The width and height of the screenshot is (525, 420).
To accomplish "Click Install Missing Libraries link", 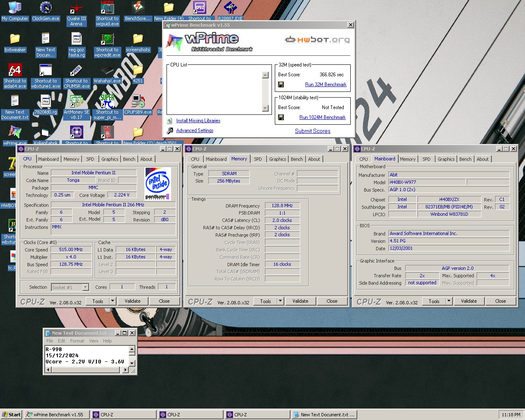I will click(198, 121).
